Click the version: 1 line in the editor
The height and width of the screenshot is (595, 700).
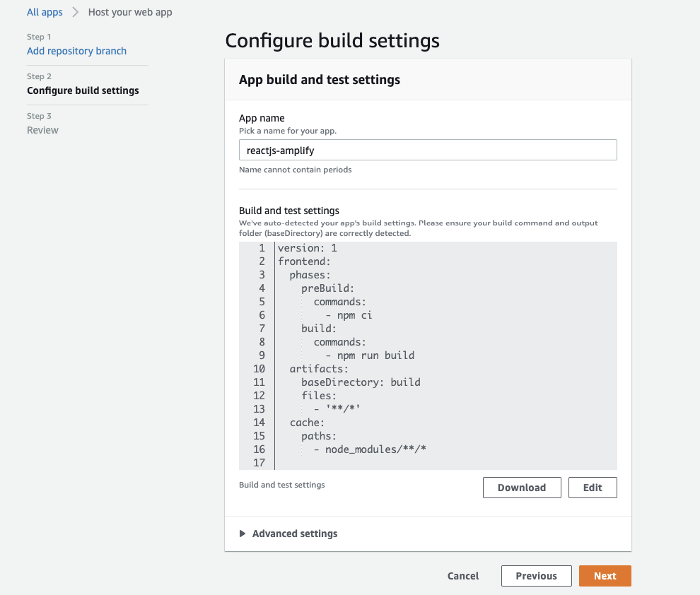coord(308,248)
